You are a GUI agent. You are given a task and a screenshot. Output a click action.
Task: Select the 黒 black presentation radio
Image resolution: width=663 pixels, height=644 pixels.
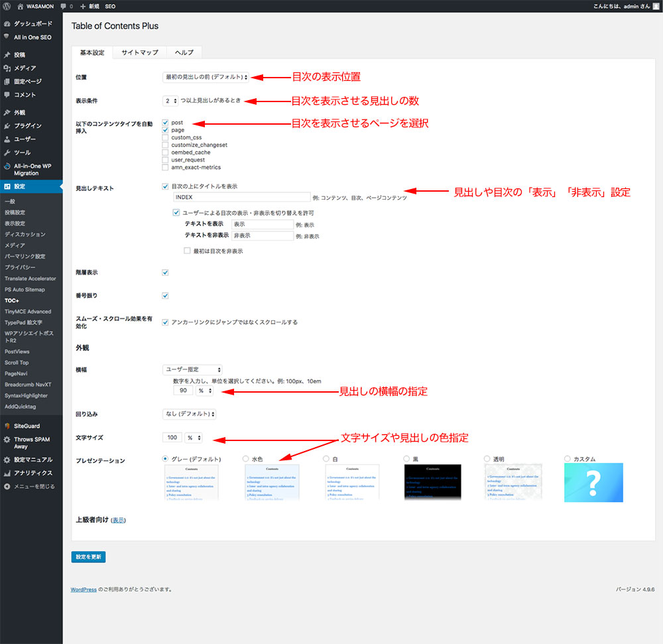coord(406,459)
